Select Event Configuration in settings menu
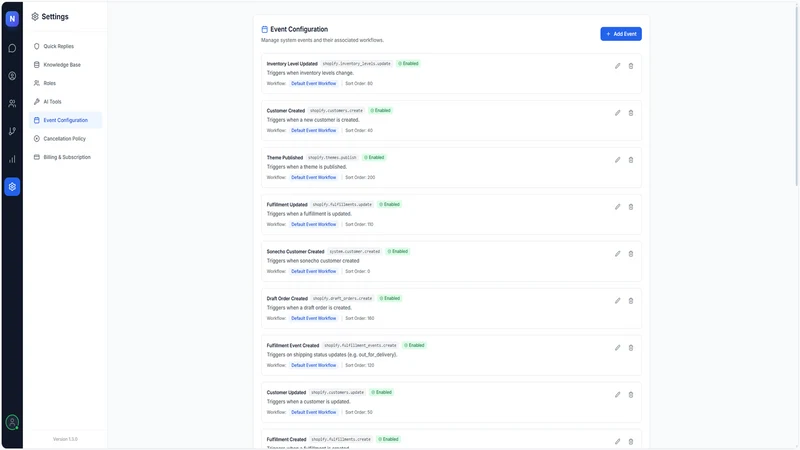800x450 pixels. tap(65, 120)
